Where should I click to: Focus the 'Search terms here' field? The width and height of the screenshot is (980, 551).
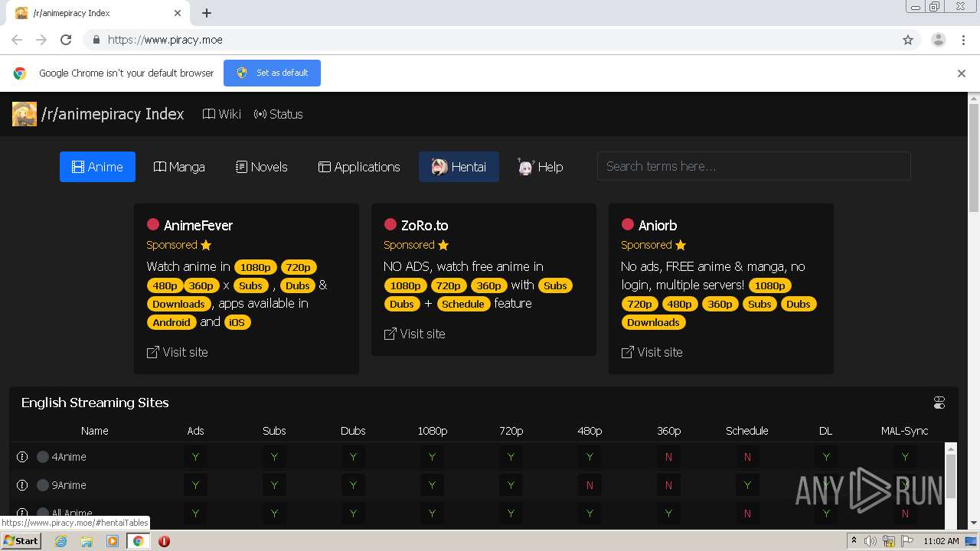click(x=753, y=166)
